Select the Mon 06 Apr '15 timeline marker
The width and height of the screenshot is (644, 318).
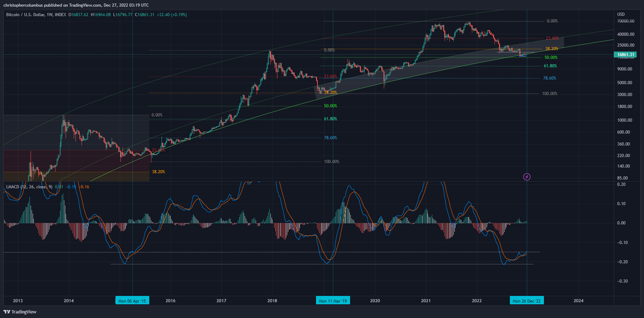131,300
